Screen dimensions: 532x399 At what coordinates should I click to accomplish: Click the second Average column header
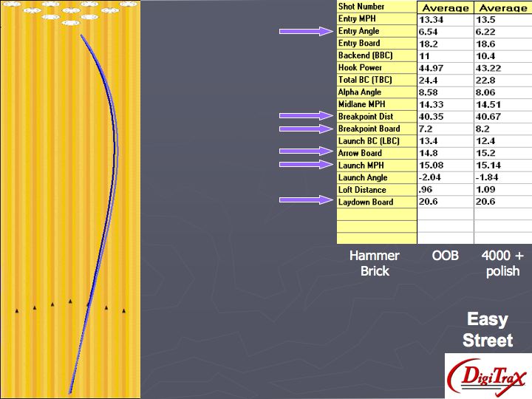502,7
